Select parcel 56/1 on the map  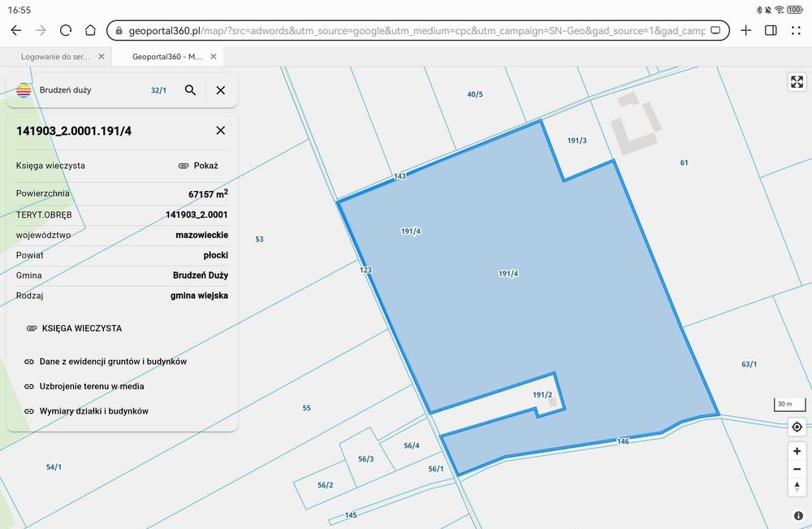[436, 469]
